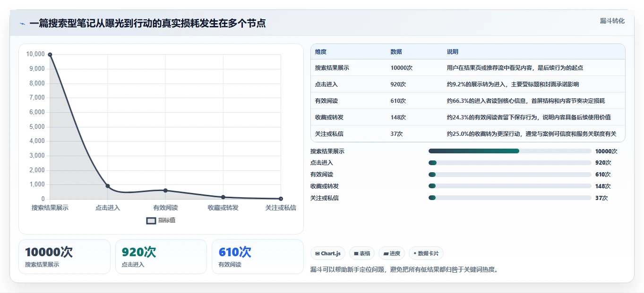Click the 指标值 legend text
This screenshot has width=644, height=293.
coord(167,220)
